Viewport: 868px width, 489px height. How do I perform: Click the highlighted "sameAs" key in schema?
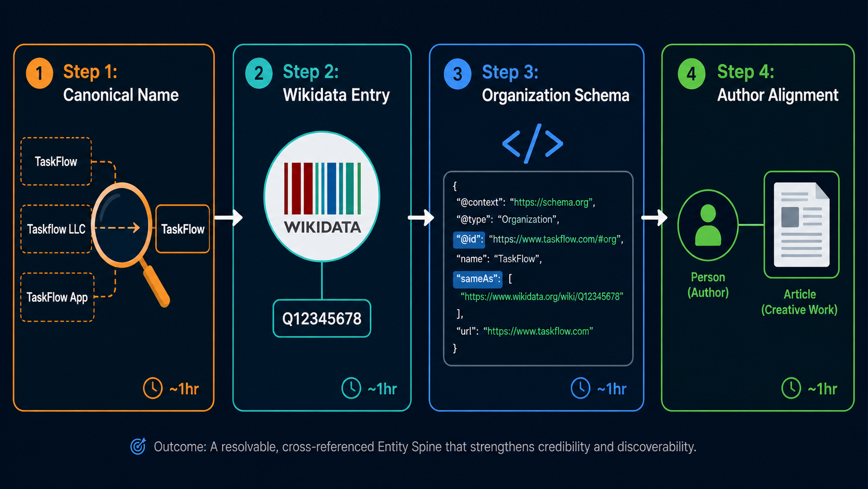tap(478, 279)
